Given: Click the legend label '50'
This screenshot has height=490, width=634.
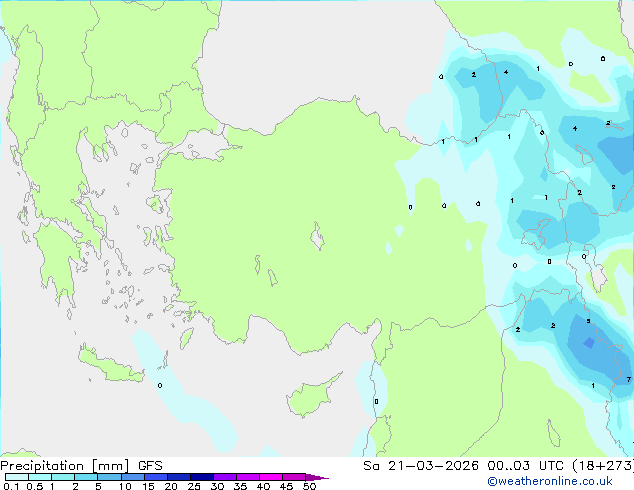Looking at the screenshot, I should [309, 486].
